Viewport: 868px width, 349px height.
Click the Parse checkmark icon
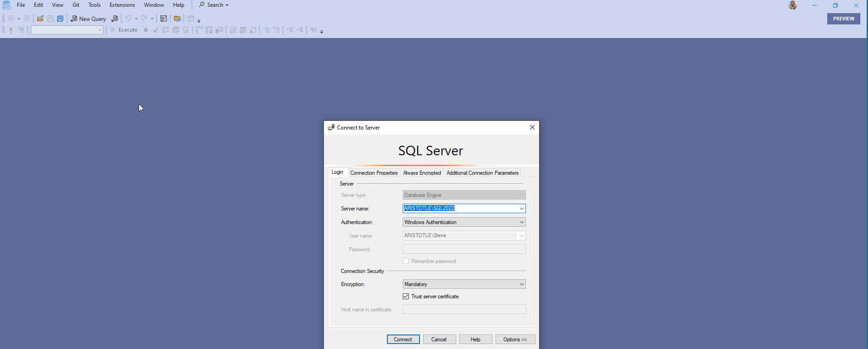[x=156, y=30]
